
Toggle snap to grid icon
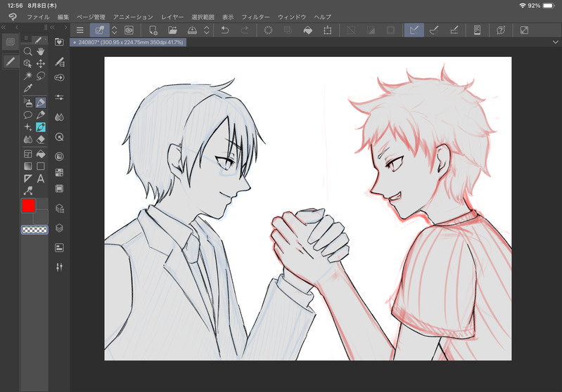(x=454, y=30)
